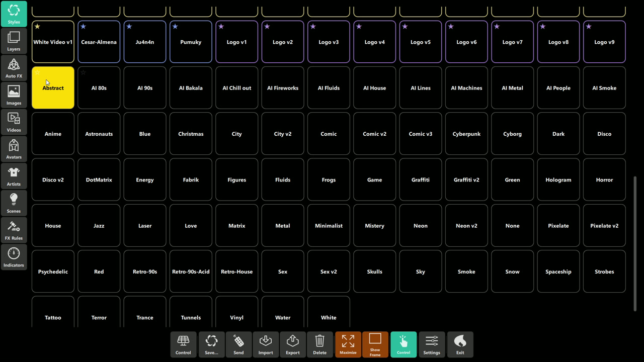Click the grid Control icon in bottom toolbar
Image resolution: width=644 pixels, height=362 pixels.
click(x=183, y=344)
